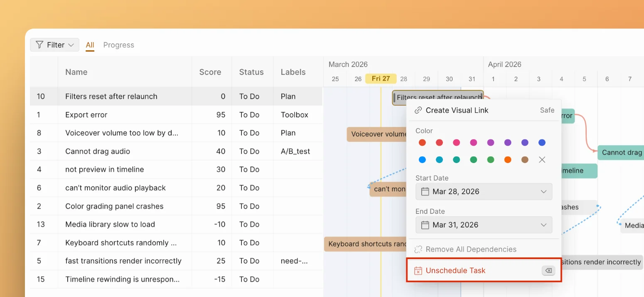The width and height of the screenshot is (644, 297).
Task: Expand the Start Date dropdown chevron
Action: pyautogui.click(x=543, y=192)
